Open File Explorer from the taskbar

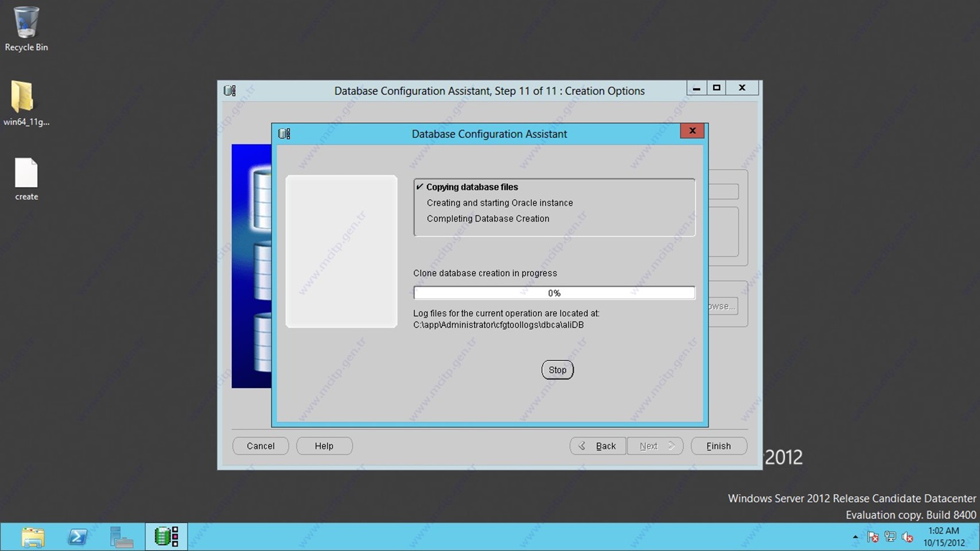[33, 537]
